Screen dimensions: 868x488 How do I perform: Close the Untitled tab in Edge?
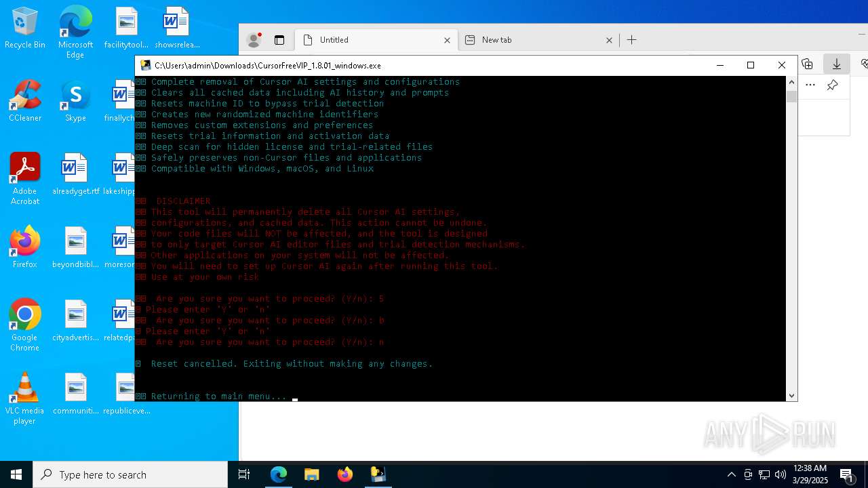[x=447, y=40]
